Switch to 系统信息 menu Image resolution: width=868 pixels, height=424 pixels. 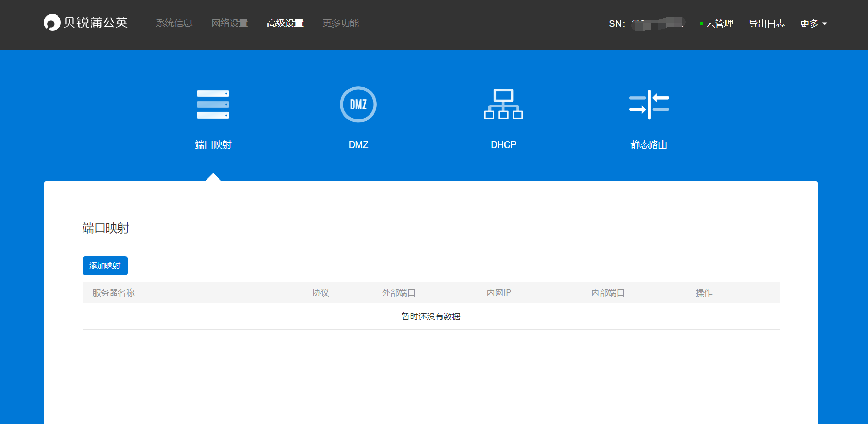pos(174,23)
